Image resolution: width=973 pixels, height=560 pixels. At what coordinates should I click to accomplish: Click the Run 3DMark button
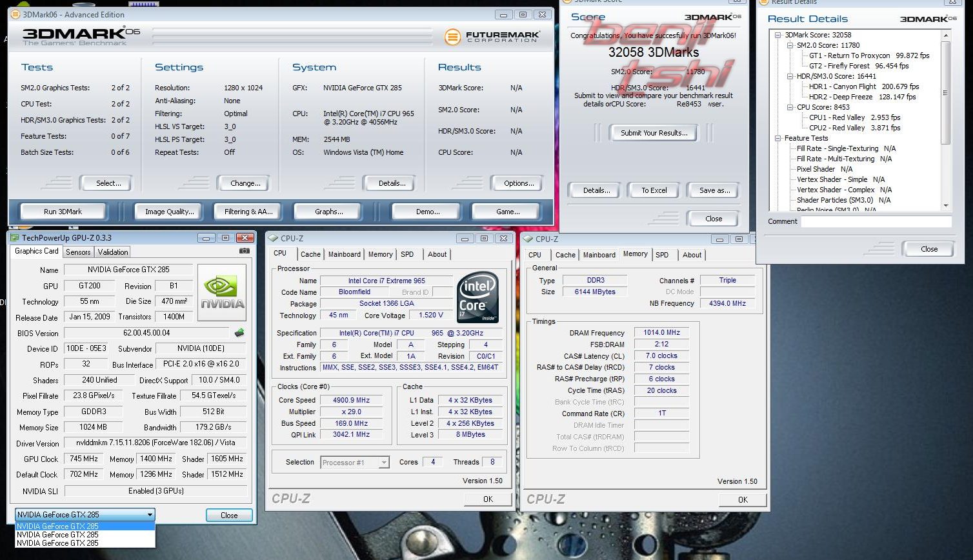click(63, 212)
